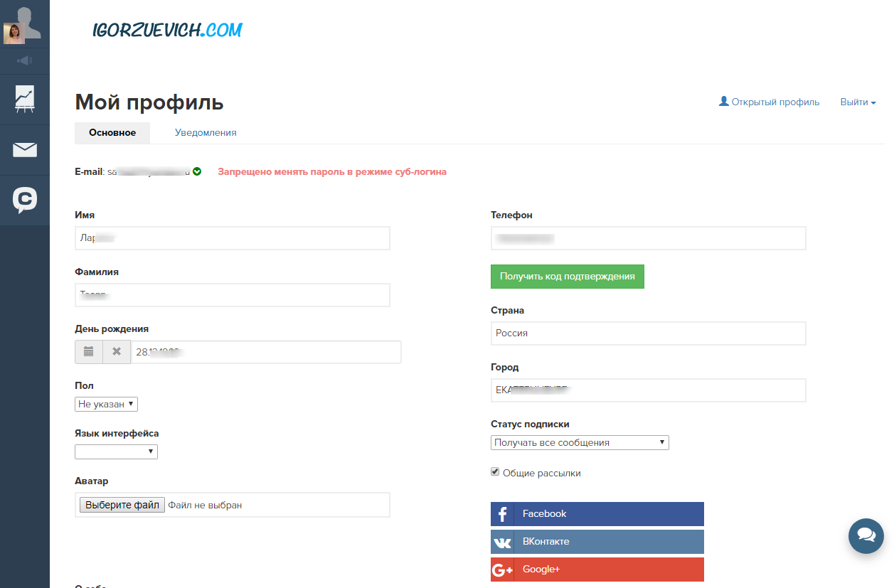Click the Google+ logo icon
Image resolution: width=894 pixels, height=588 pixels.
(503, 570)
